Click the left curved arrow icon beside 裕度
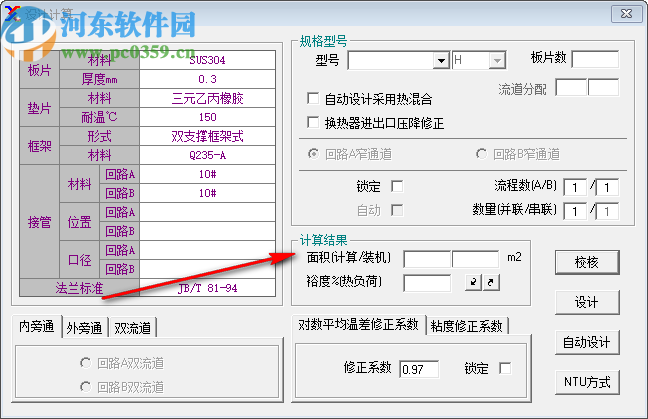 (x=473, y=282)
